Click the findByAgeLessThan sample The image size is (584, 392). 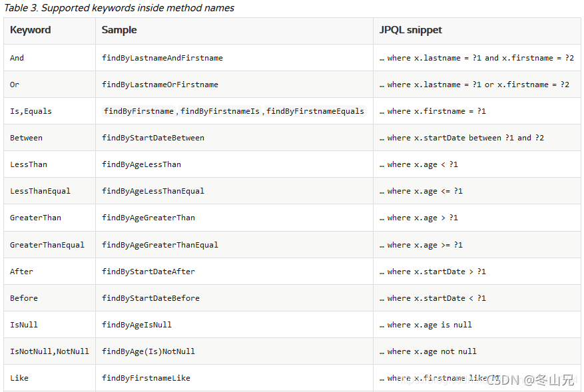141,164
